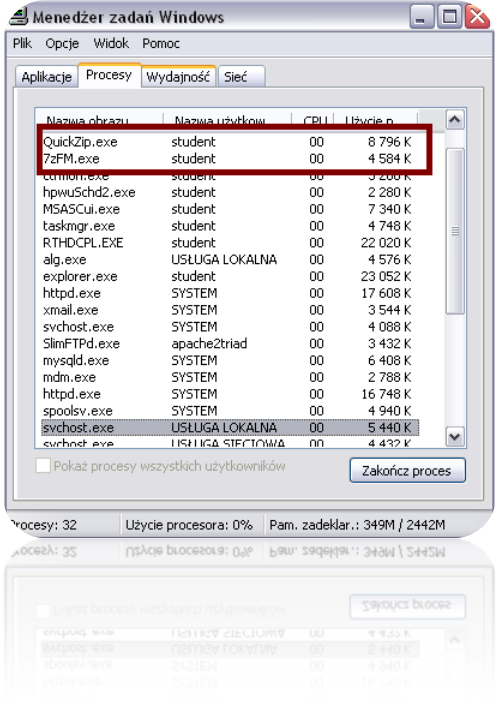Screen dimensions: 498x701
Task: Toggle Pokaż procesy wszystkich użytkowników checkbox
Action: pos(43,465)
